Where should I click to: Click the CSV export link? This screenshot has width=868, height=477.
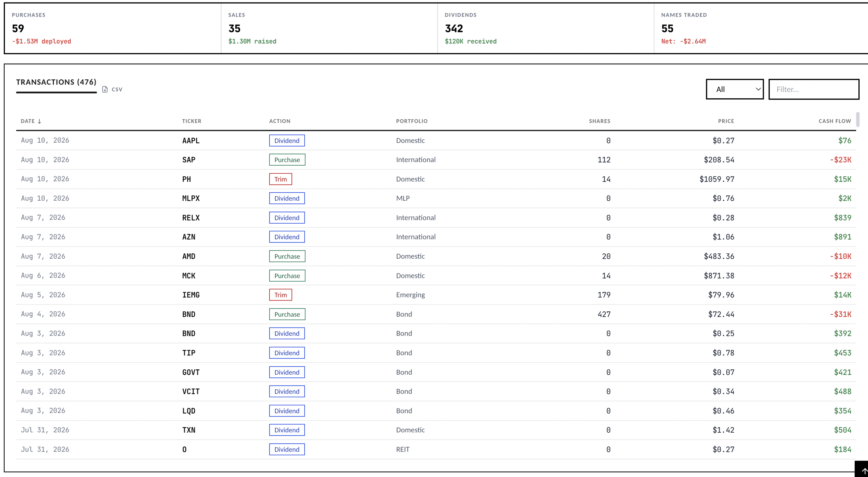pyautogui.click(x=117, y=89)
